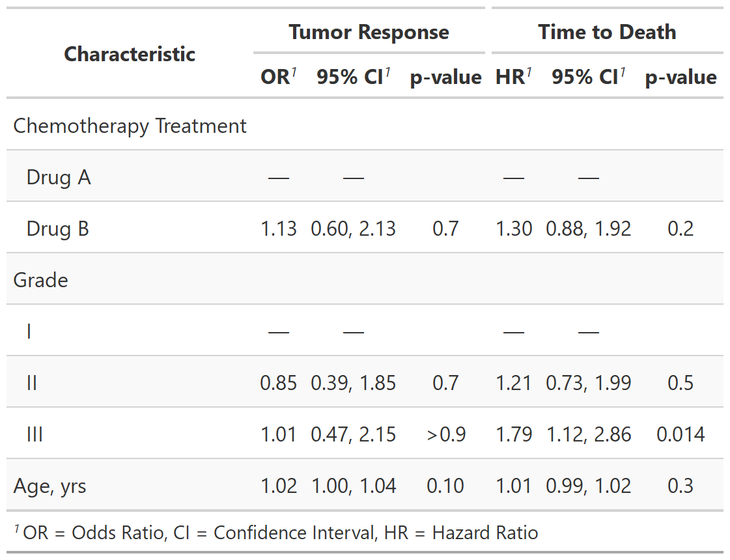
Task: Click the 0.014 p-value cell
Action: pos(681,434)
